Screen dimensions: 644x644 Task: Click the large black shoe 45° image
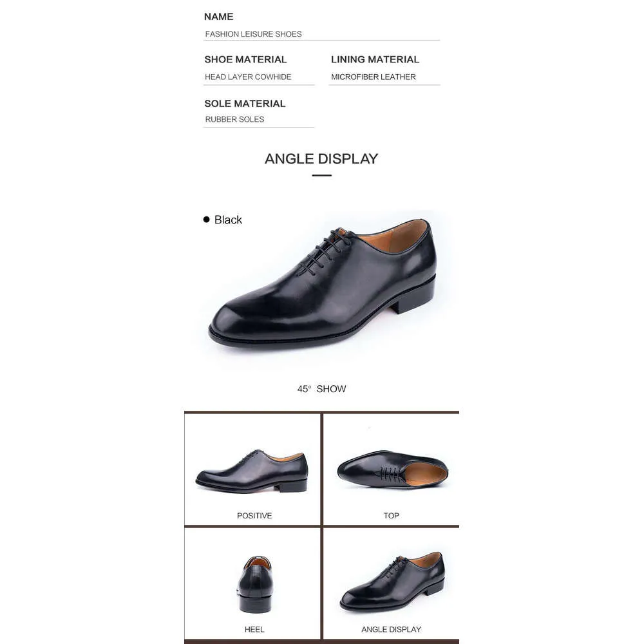click(x=323, y=283)
